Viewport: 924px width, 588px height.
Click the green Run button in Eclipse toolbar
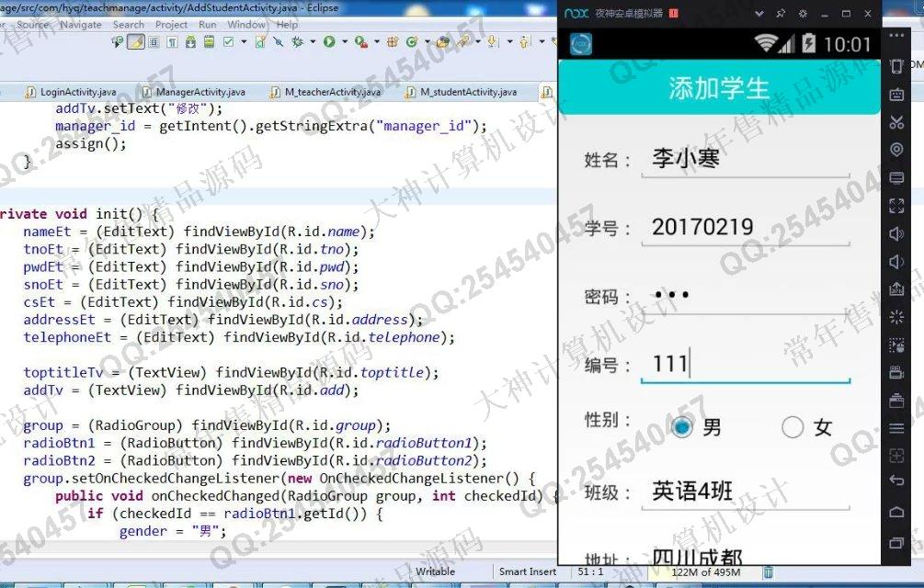329,41
